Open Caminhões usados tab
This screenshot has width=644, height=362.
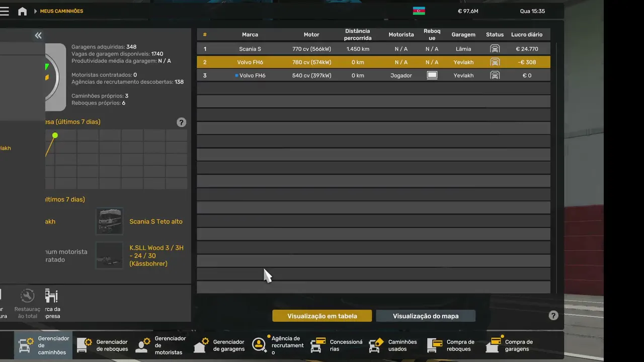pyautogui.click(x=394, y=345)
